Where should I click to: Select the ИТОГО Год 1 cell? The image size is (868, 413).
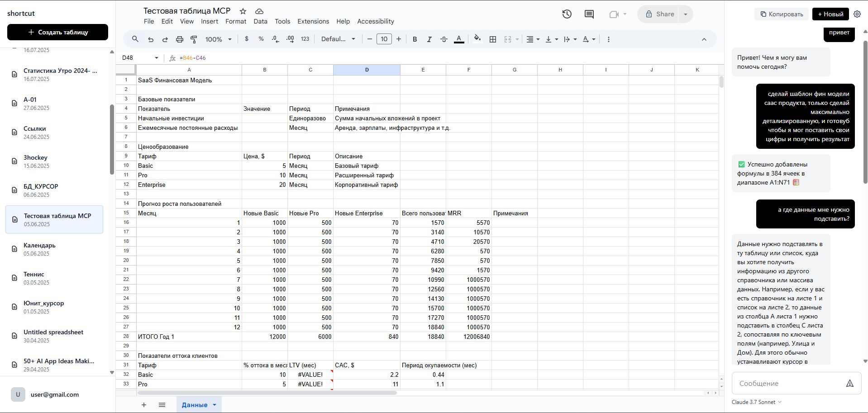tap(189, 337)
